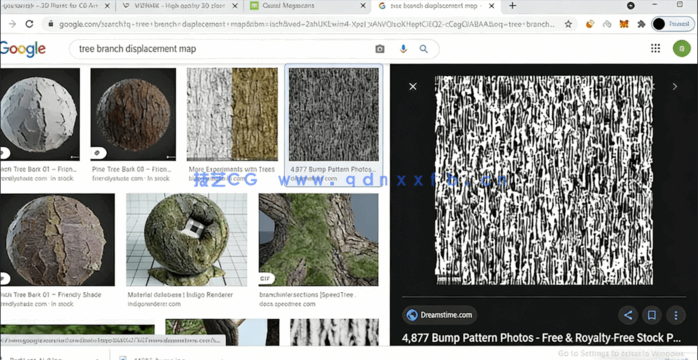Open the 'More Experiments with Trees' caption link

tap(231, 170)
